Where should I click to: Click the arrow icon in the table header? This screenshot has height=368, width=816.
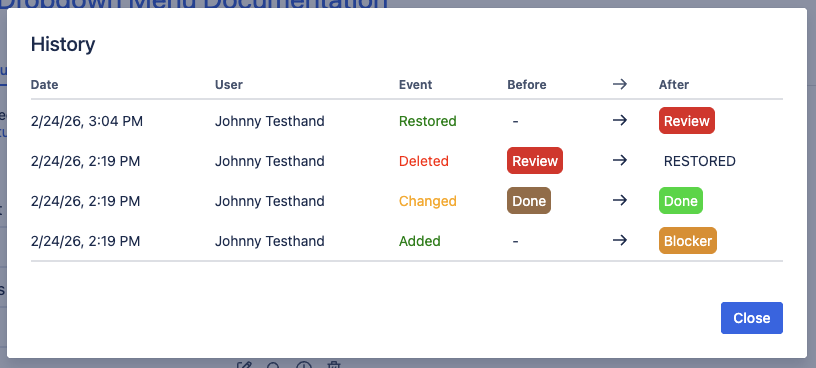coord(619,84)
